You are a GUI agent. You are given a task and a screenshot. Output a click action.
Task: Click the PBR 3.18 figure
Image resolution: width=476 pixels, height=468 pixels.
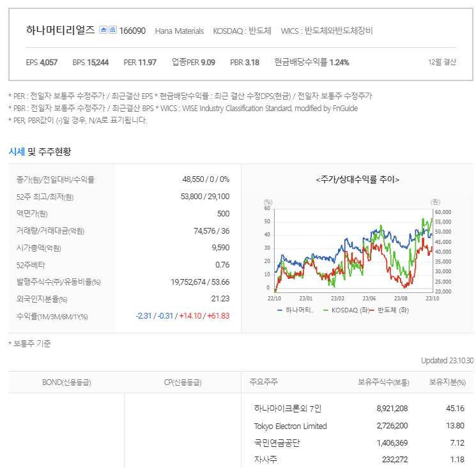[245, 63]
